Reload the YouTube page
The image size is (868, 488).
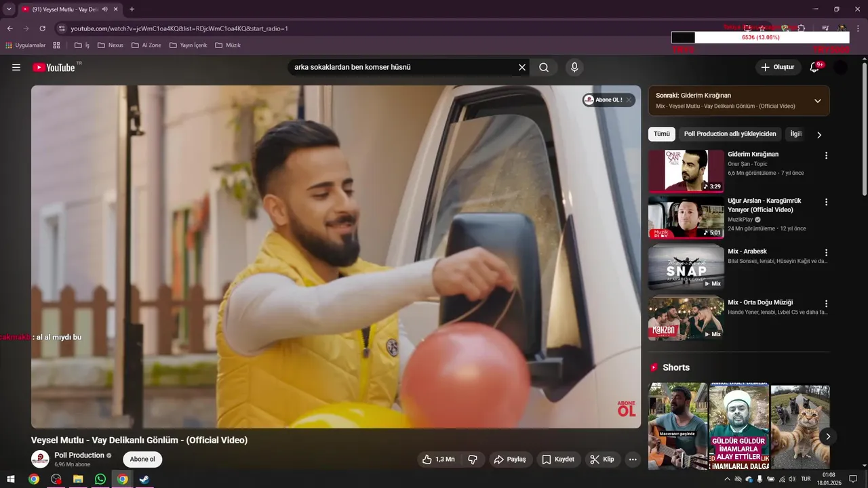(x=42, y=28)
